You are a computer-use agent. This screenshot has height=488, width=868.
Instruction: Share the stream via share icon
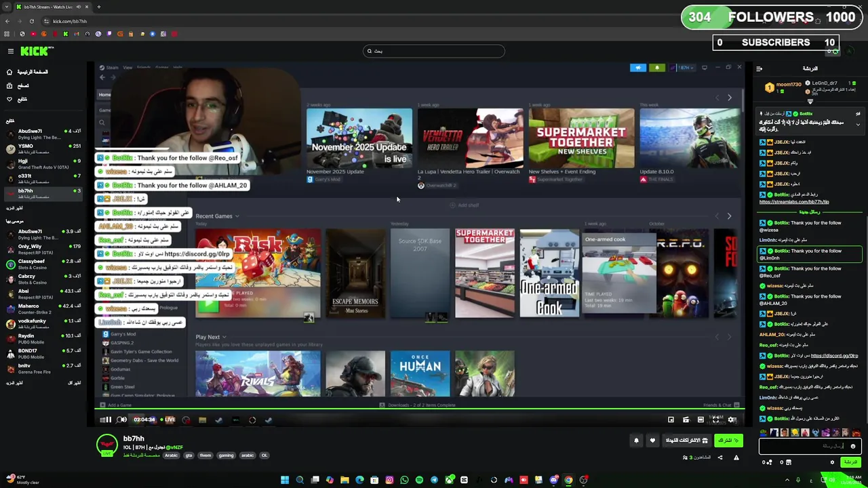pos(720,457)
